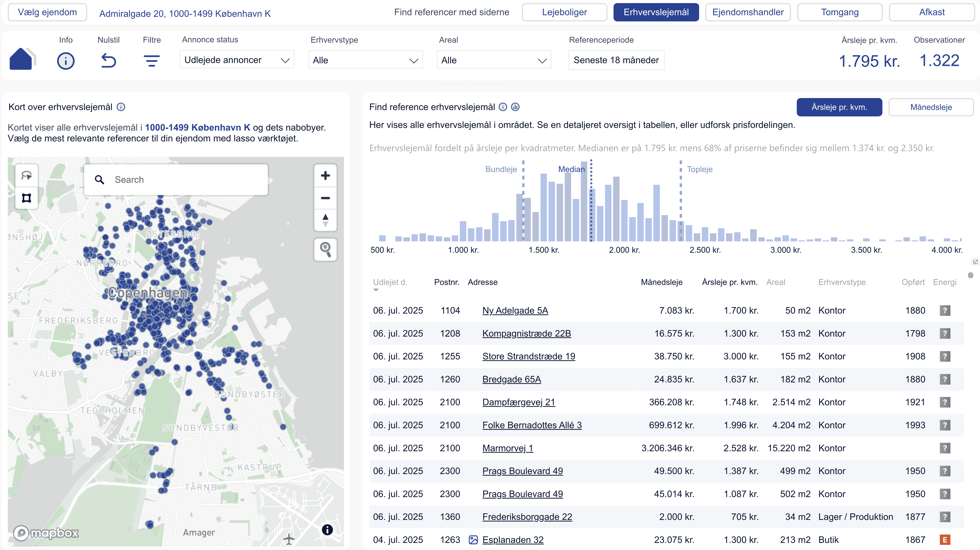Open chart icon beside Find reference heading
980x550 pixels.
(x=515, y=107)
